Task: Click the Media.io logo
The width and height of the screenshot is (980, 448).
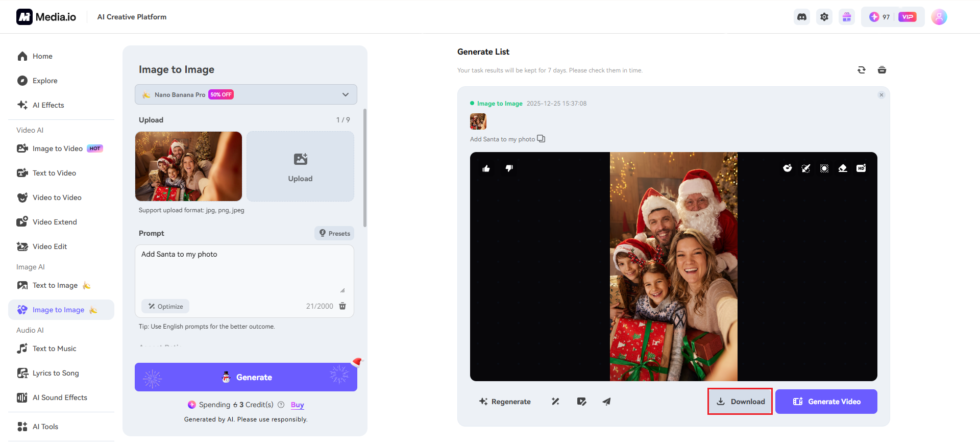Action: coord(46,17)
